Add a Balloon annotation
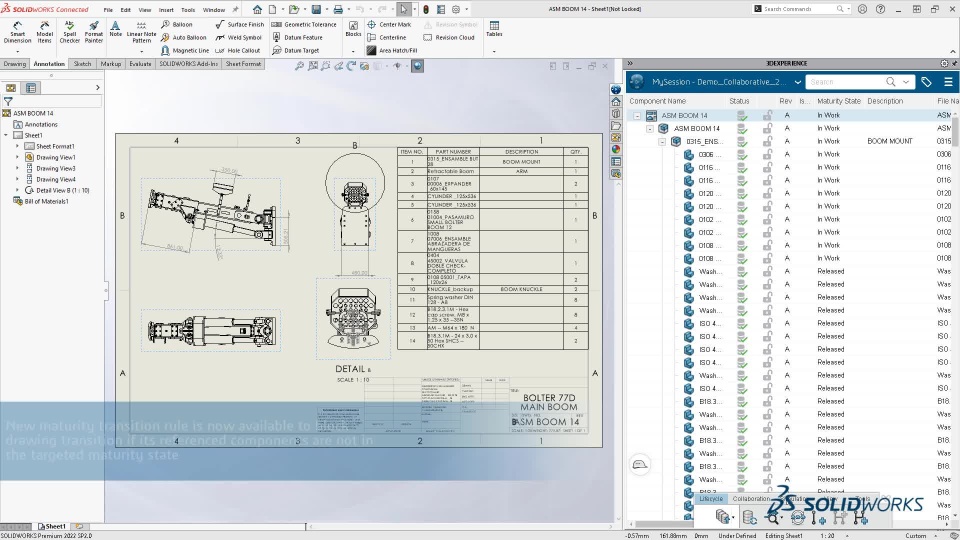Image resolution: width=960 pixels, height=540 pixels. pos(177,24)
